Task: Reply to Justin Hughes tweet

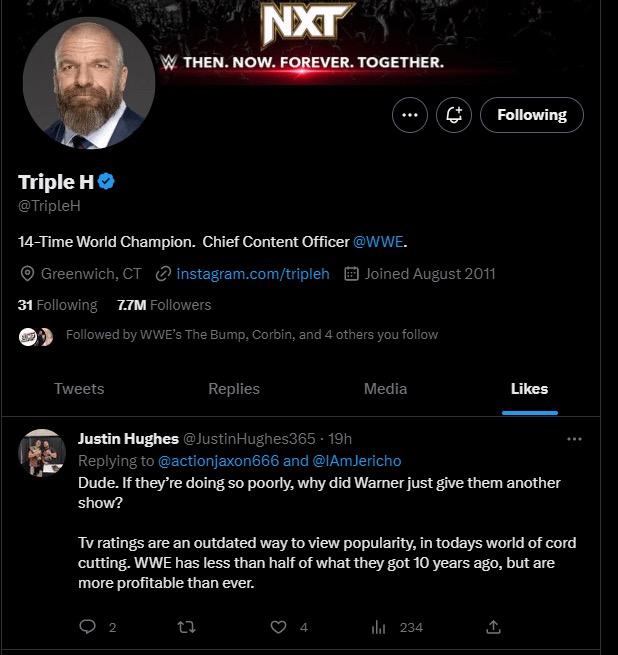Action: [x=87, y=627]
